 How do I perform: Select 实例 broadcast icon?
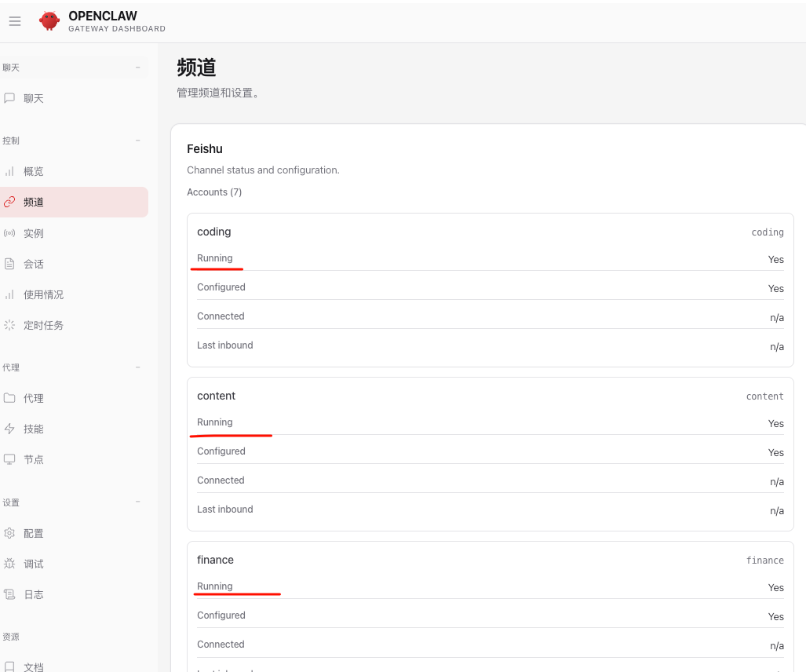click(9, 233)
